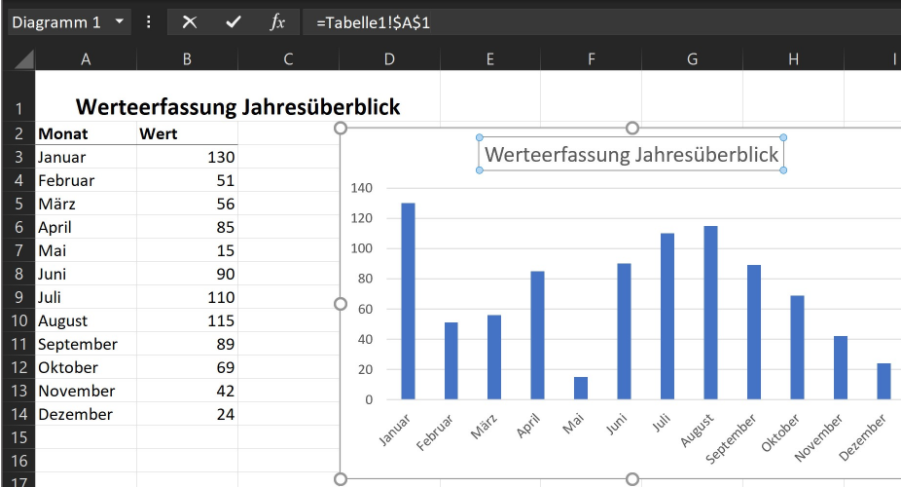The width and height of the screenshot is (902, 487).
Task: Expand the name box dropdown arrow
Action: (121, 21)
